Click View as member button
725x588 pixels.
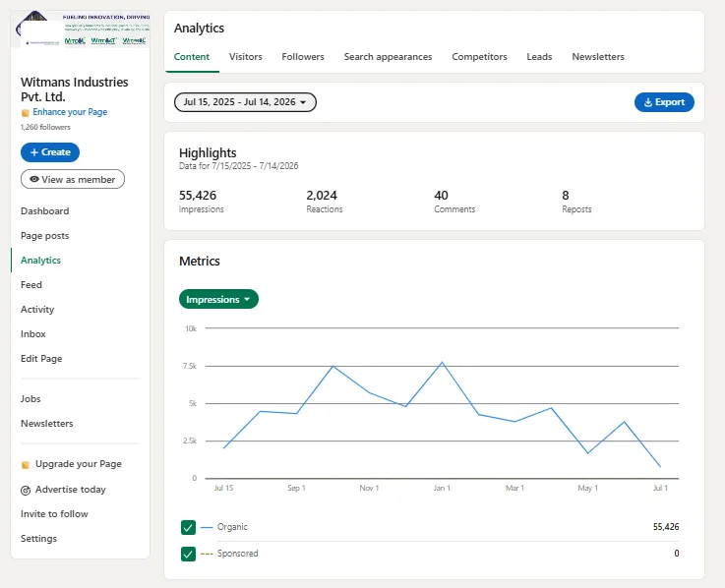click(73, 179)
